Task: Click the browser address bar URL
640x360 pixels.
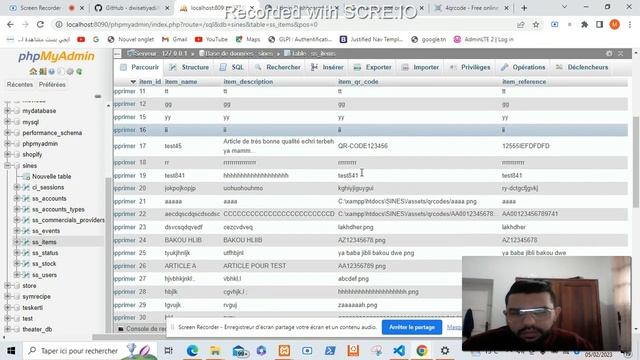Action: [192, 24]
